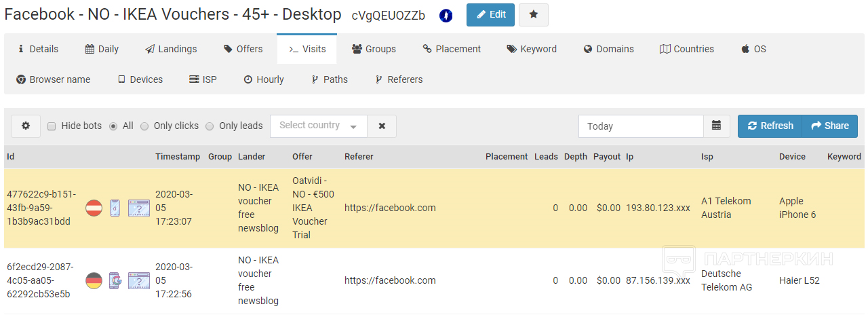Open the Browser name tab
The image size is (868, 317).
[53, 79]
